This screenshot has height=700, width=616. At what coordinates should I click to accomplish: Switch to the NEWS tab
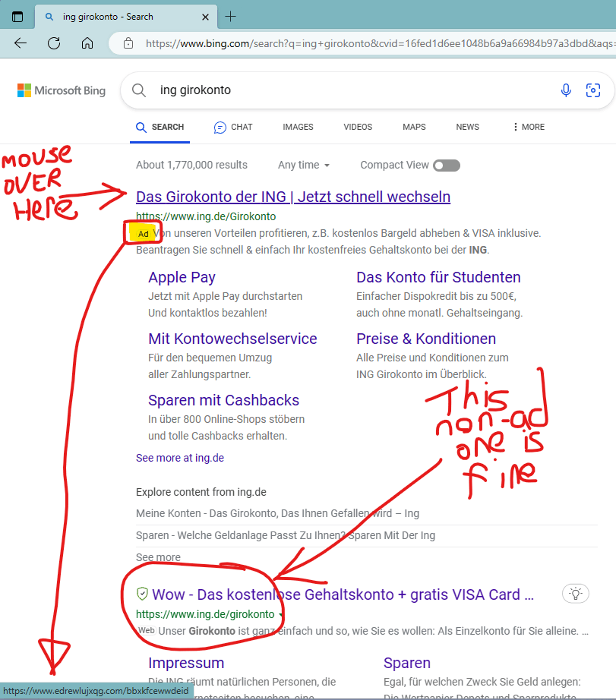pyautogui.click(x=467, y=127)
